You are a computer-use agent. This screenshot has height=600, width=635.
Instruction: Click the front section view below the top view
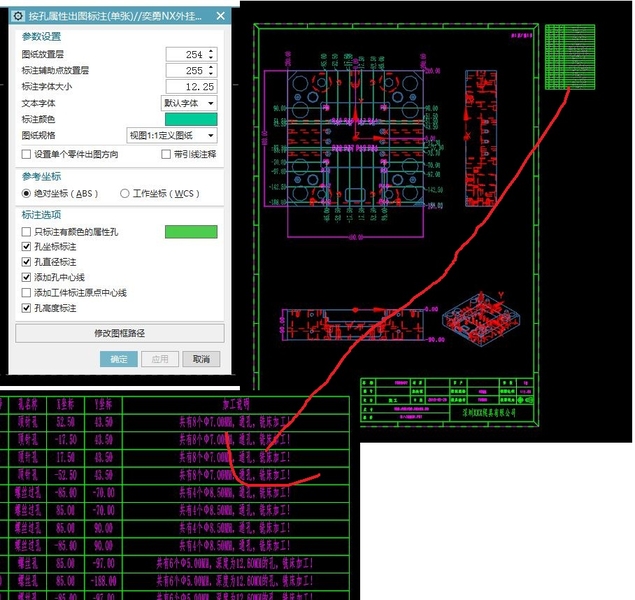coord(355,325)
